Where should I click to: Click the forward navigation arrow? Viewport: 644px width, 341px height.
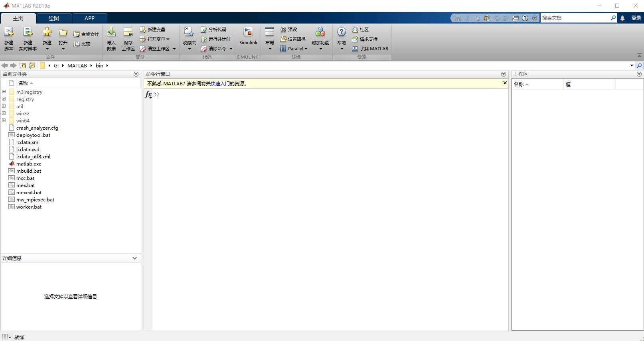click(x=14, y=65)
